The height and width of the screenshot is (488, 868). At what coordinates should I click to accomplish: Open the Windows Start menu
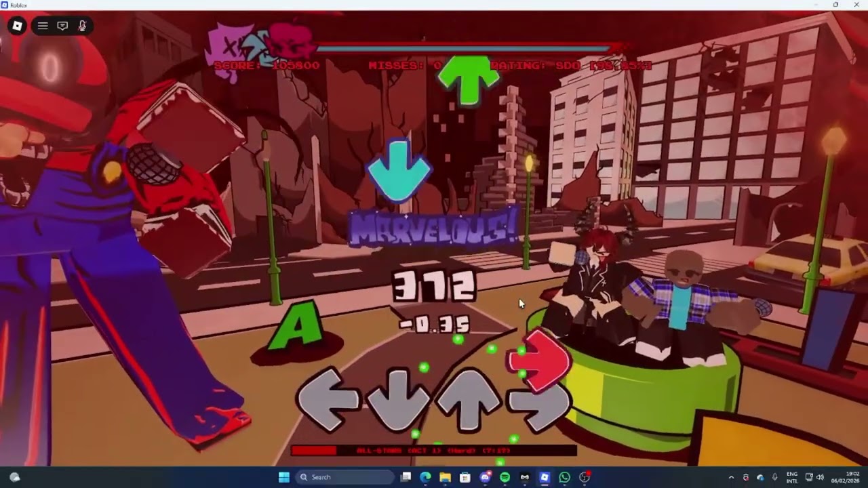click(283, 477)
